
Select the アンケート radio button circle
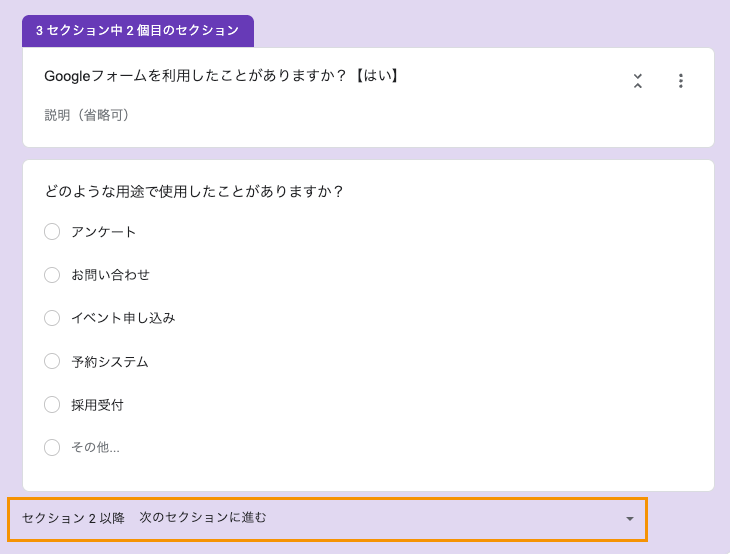click(x=52, y=232)
